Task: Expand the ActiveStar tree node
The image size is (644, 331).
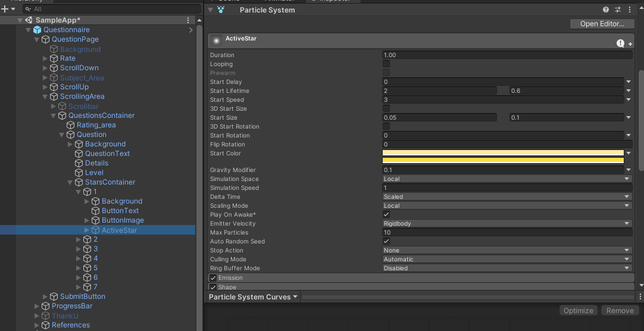Action: (x=87, y=230)
